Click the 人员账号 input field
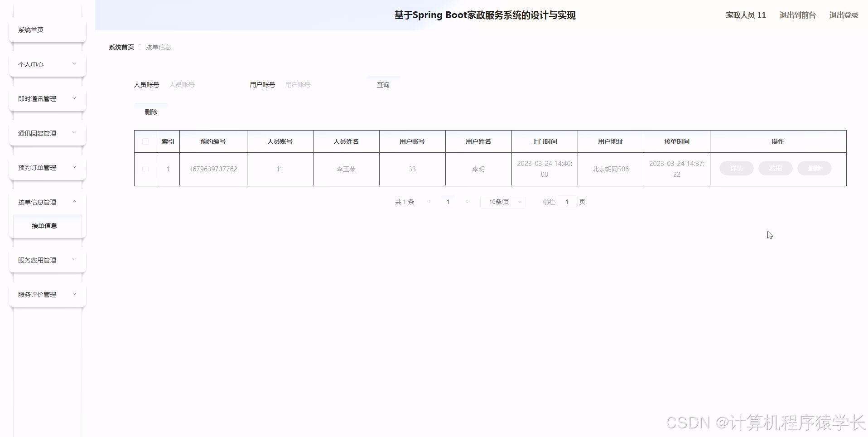This screenshot has height=437, width=868. (203, 84)
